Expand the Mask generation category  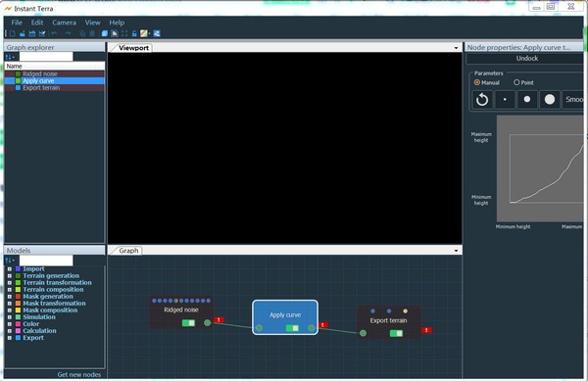pos(10,297)
